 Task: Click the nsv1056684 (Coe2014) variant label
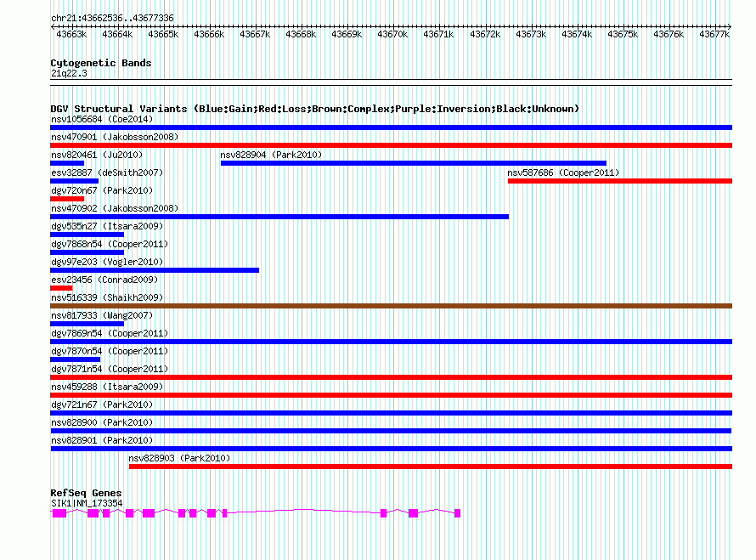102,119
